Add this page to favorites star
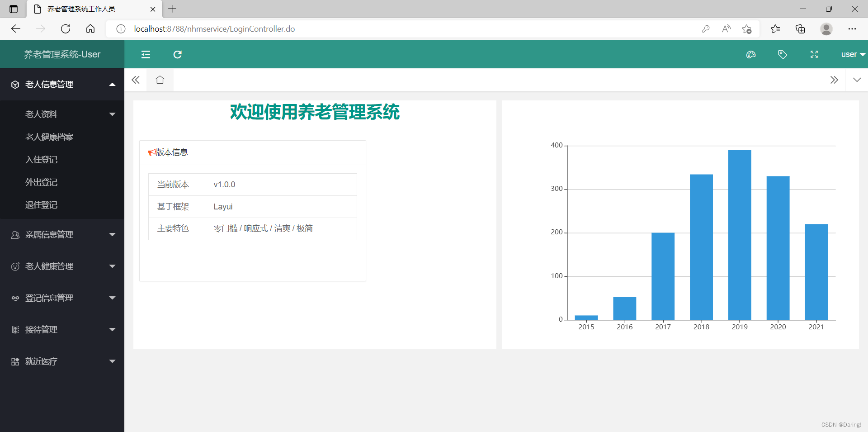The image size is (868, 432). click(746, 29)
